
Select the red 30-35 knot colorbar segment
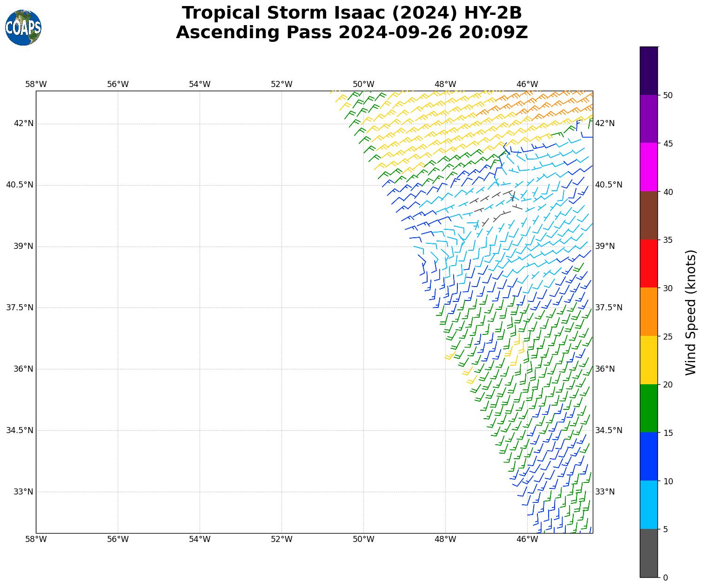[649, 263]
